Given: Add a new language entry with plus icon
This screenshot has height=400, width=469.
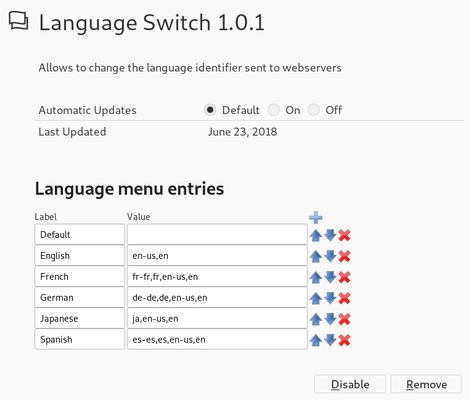Looking at the screenshot, I should click(x=315, y=218).
